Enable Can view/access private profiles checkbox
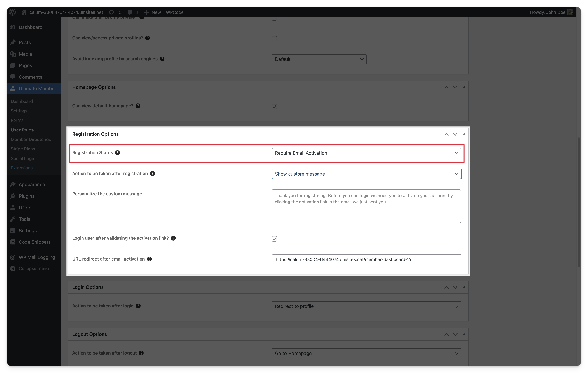This screenshot has height=373, width=588. (x=274, y=39)
